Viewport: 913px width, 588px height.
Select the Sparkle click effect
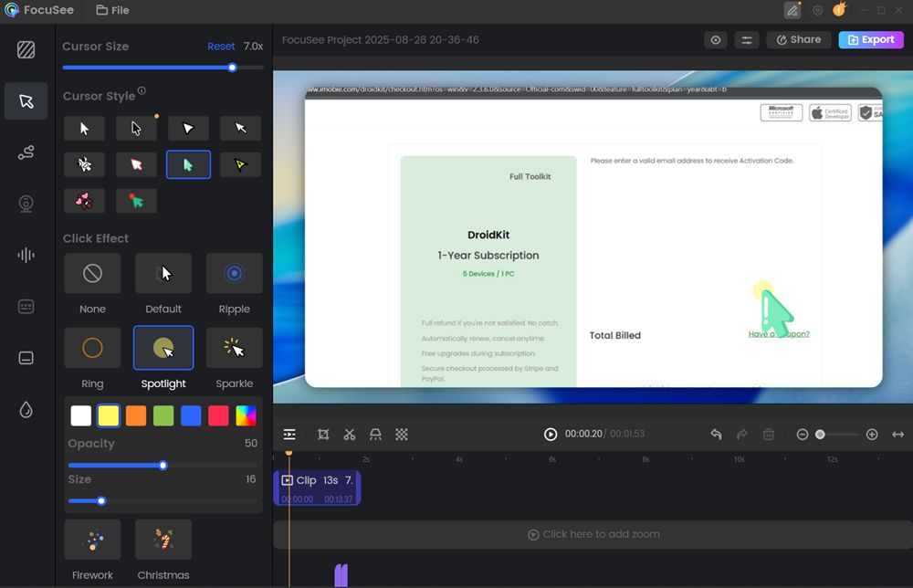point(235,348)
